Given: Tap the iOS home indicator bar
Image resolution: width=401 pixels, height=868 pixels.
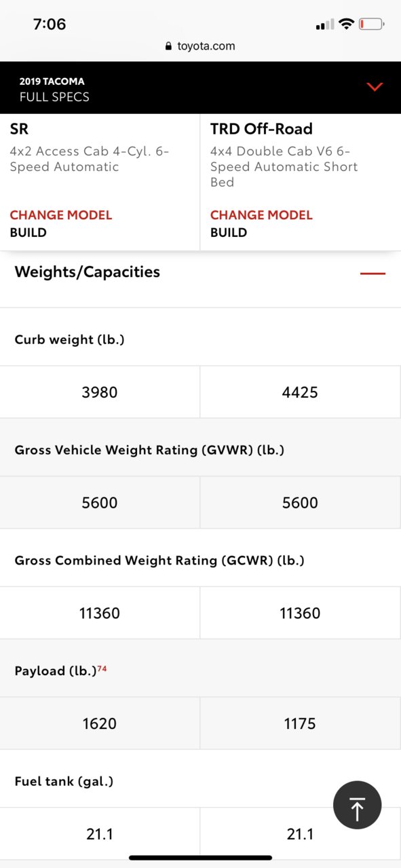Looking at the screenshot, I should tap(200, 858).
